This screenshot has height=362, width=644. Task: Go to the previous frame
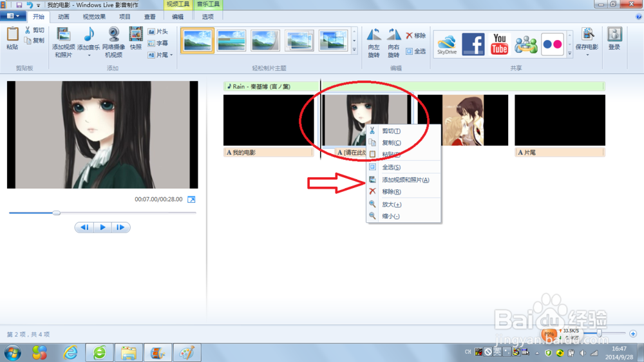(x=84, y=227)
